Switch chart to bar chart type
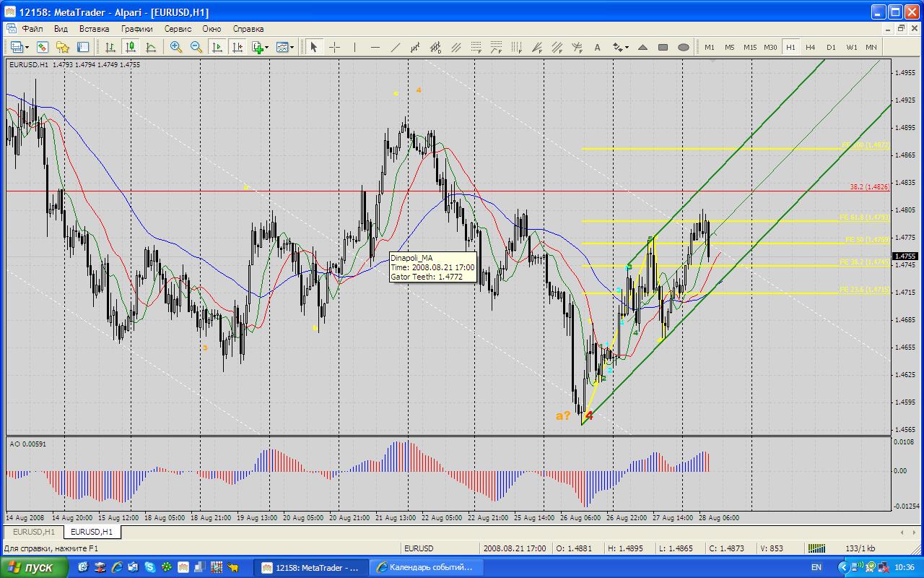This screenshot has height=578, width=924. pos(110,47)
